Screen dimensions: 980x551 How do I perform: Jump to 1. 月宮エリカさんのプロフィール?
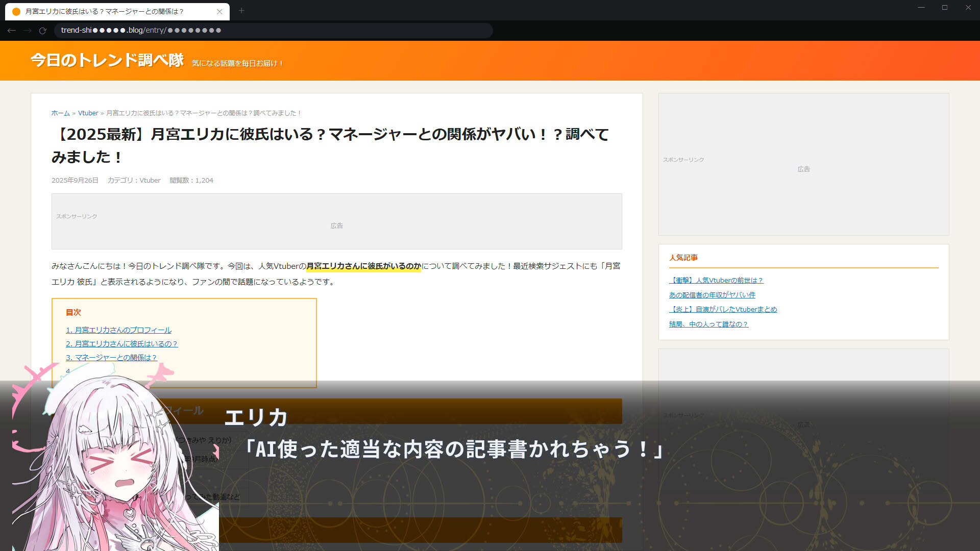[x=118, y=330]
